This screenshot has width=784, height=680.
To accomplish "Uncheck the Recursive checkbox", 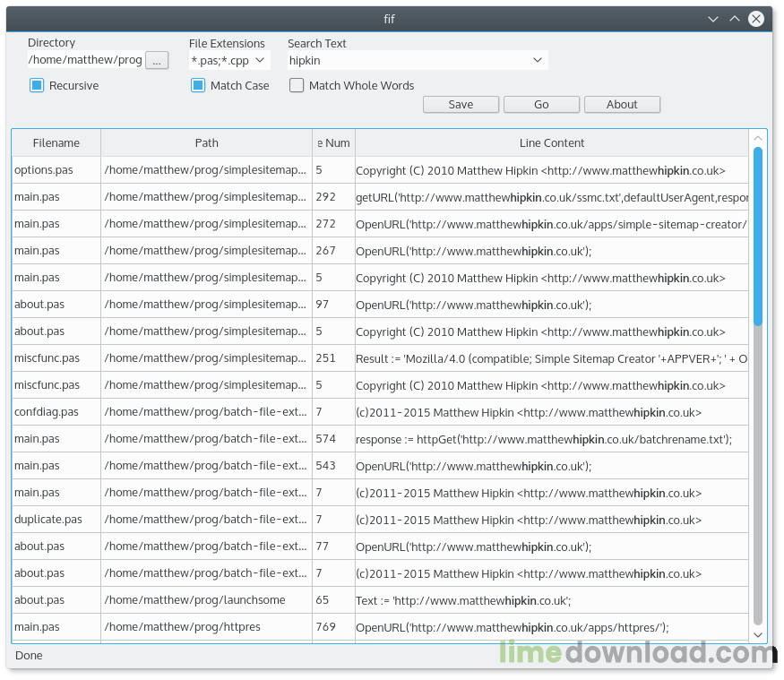I will point(37,85).
